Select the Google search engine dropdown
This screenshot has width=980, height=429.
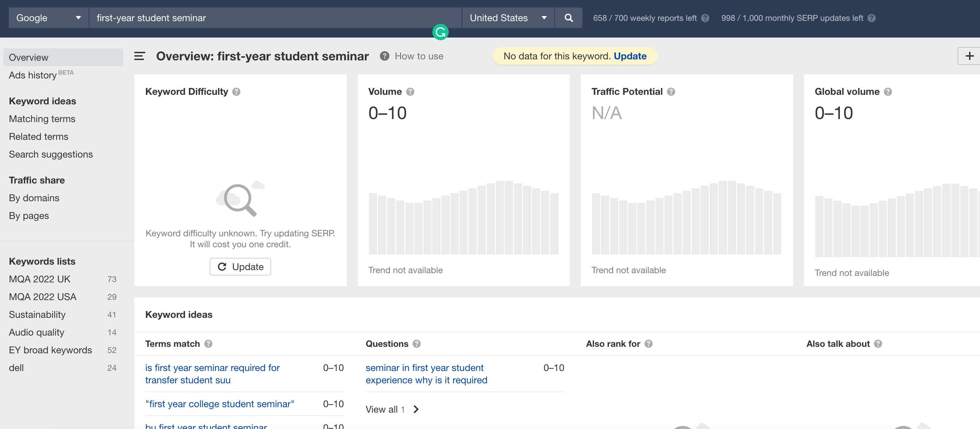coord(47,17)
